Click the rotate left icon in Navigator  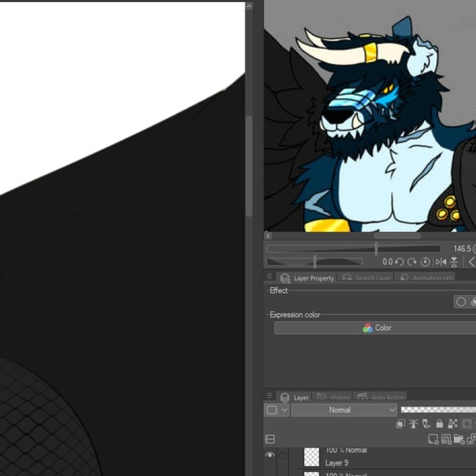pyautogui.click(x=399, y=262)
